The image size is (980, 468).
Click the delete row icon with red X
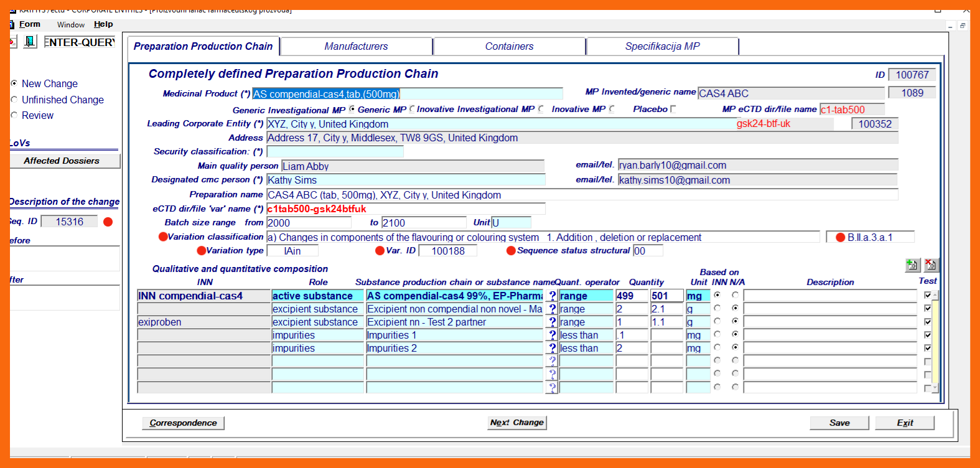930,265
